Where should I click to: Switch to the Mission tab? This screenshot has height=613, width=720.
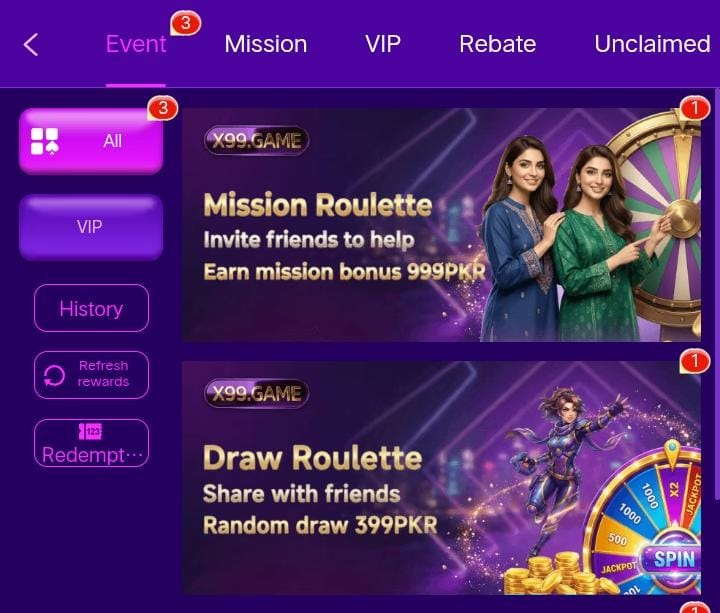click(266, 44)
